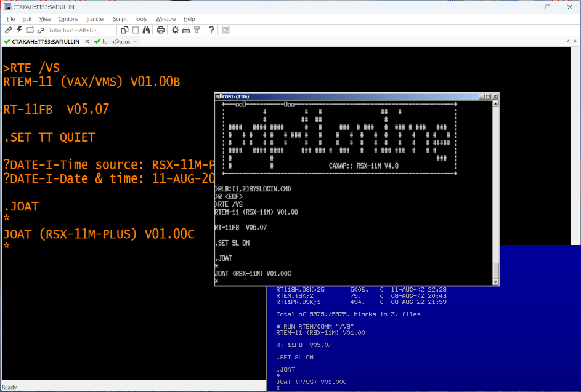Open the Script menu
The image size is (581, 392).
click(x=120, y=19)
